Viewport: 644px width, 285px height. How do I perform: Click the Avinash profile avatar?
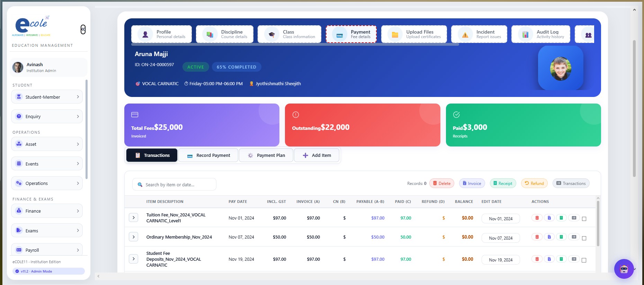click(18, 67)
